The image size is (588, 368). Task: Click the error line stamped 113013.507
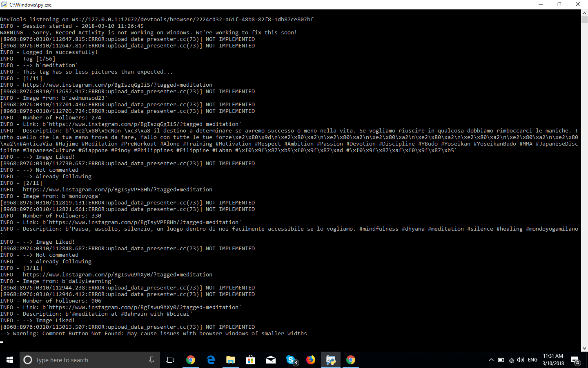pyautogui.click(x=127, y=327)
